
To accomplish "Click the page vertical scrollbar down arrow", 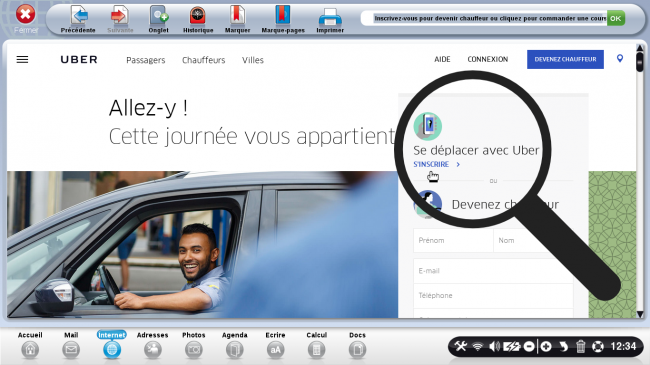I will 640,314.
